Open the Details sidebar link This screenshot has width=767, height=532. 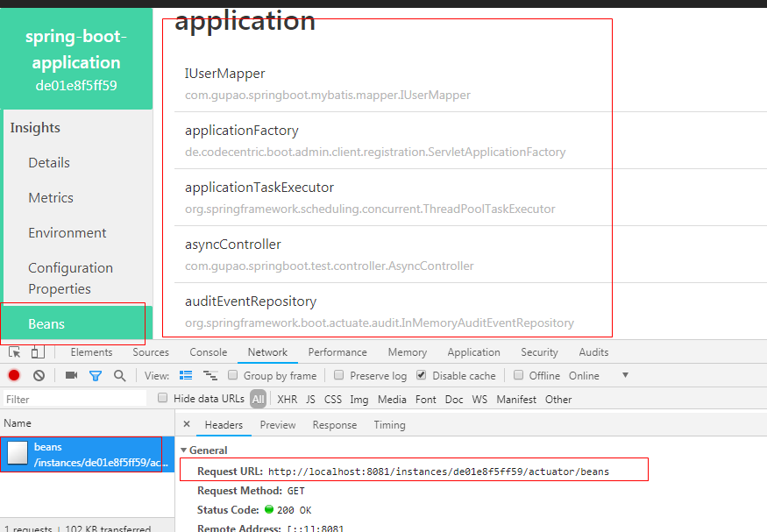[x=49, y=163]
